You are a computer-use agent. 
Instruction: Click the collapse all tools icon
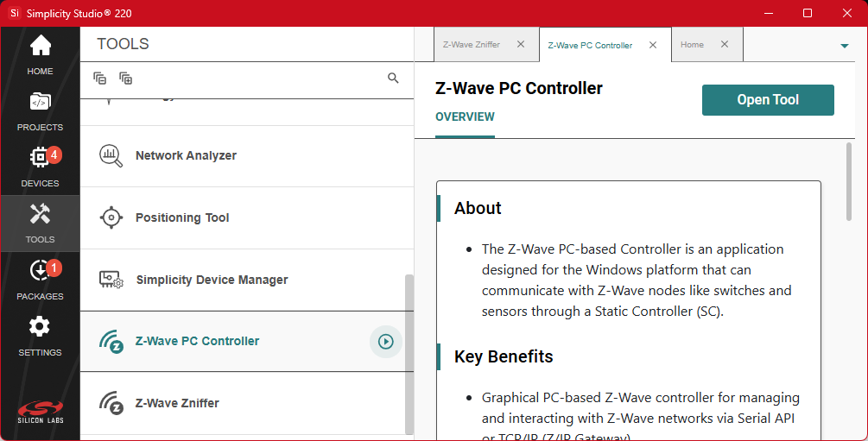99,79
